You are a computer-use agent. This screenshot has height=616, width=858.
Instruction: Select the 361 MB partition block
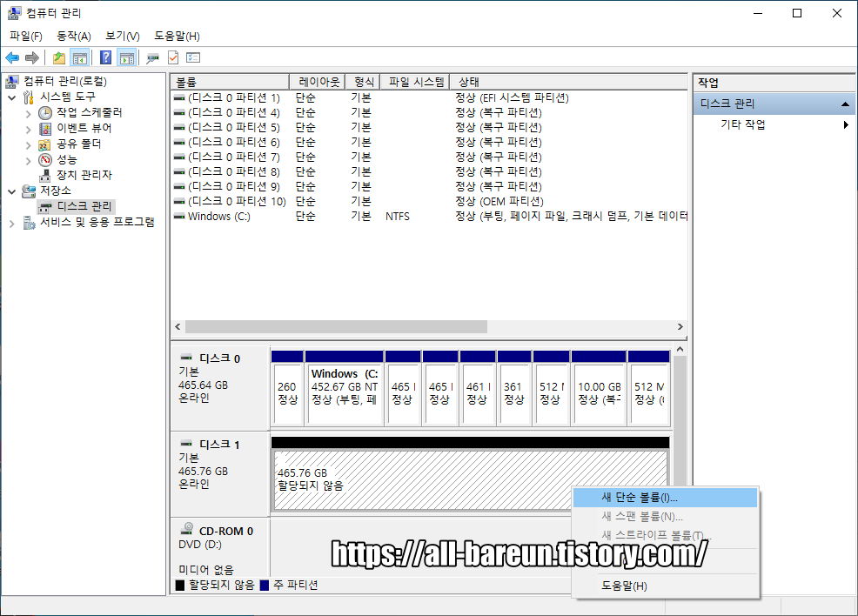tap(513, 388)
